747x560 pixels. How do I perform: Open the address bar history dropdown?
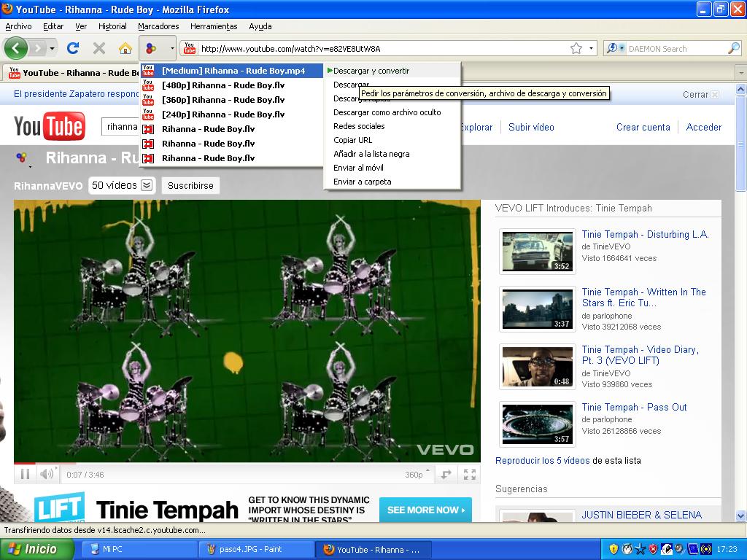pyautogui.click(x=591, y=48)
